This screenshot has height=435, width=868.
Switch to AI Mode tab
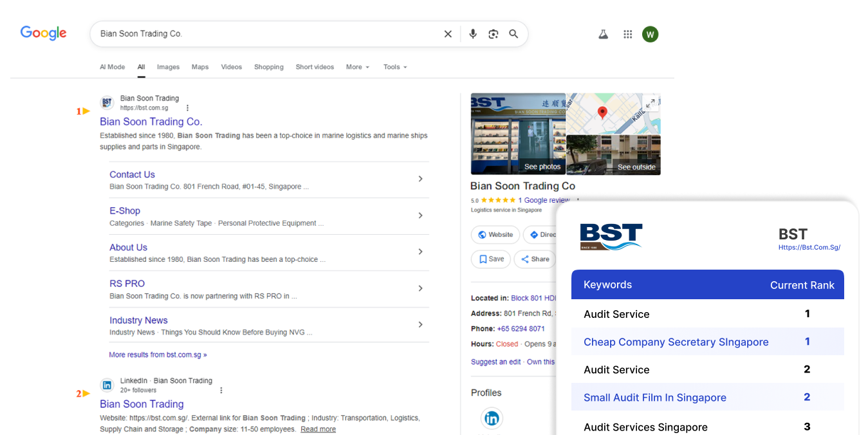(x=112, y=67)
